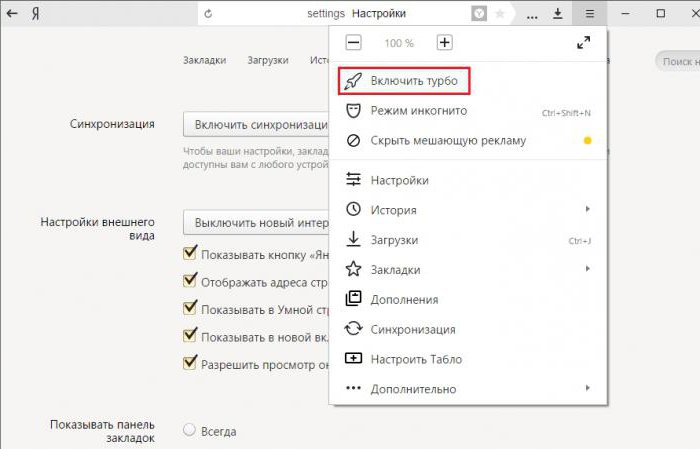700x449 pixels.
Task: Select the "Всегда" radio button
Action: tap(189, 430)
